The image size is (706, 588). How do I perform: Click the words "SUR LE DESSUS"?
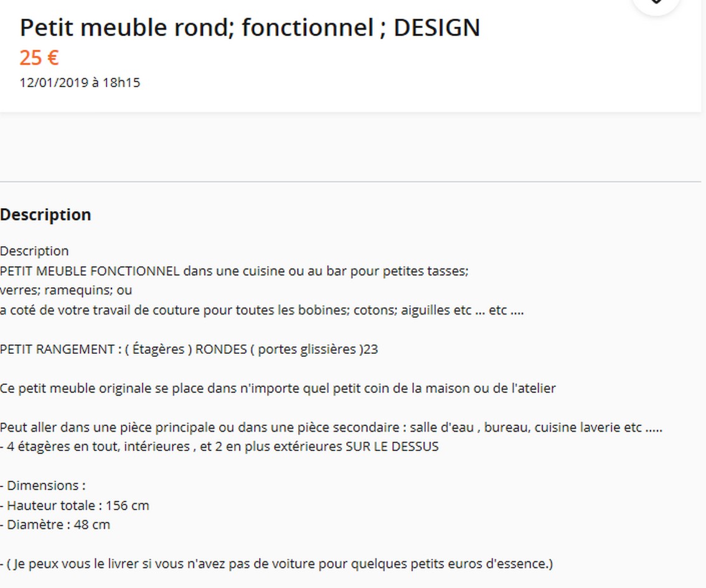tap(392, 447)
